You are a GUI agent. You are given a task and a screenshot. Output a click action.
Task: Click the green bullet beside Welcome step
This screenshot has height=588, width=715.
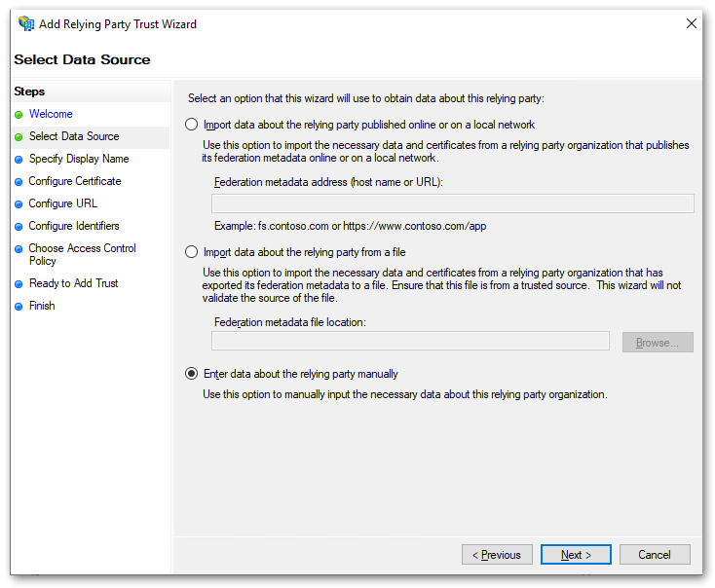pos(19,115)
